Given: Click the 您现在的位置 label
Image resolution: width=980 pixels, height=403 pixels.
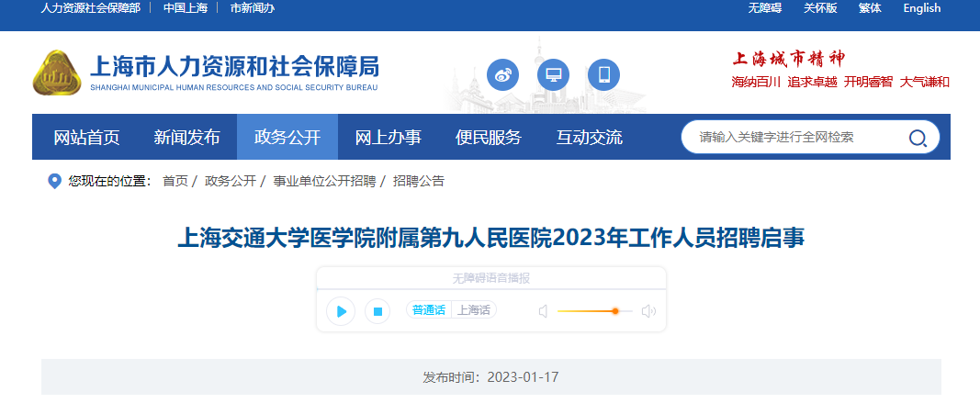Looking at the screenshot, I should point(110,182).
